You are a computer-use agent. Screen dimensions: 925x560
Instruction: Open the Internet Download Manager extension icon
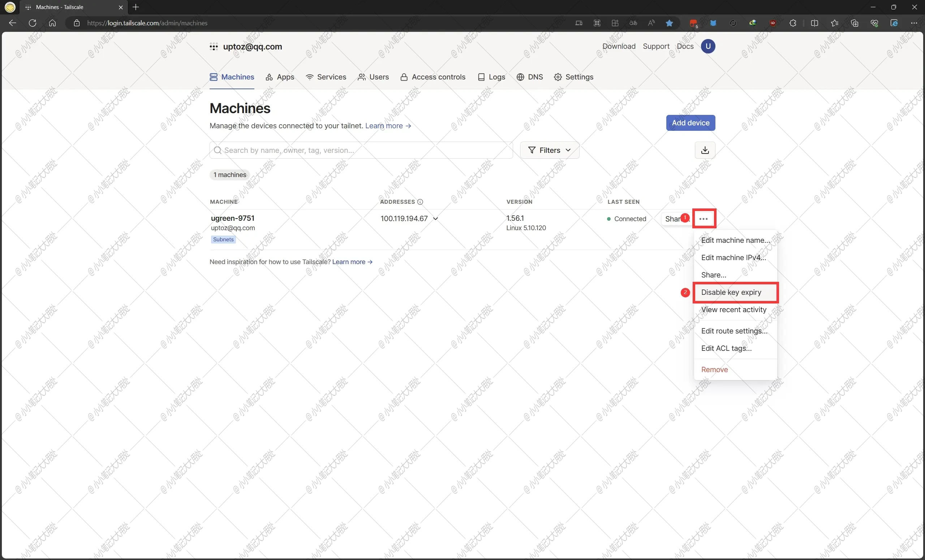tap(753, 23)
